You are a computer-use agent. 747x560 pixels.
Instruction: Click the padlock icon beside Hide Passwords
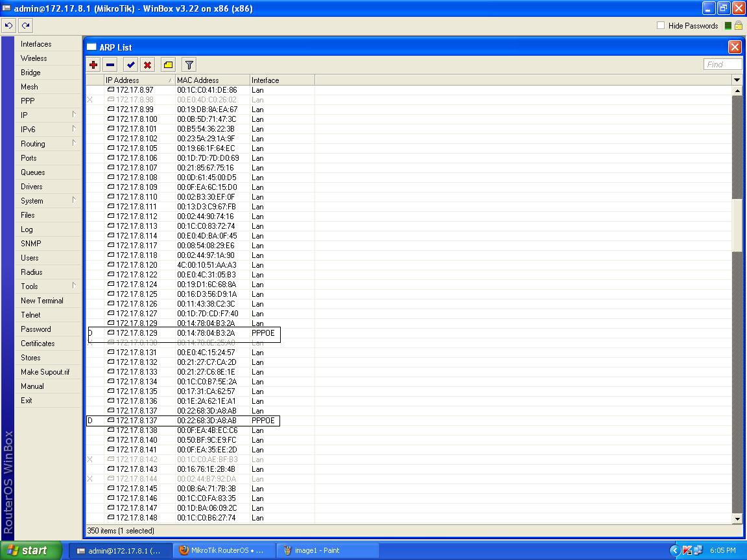[x=739, y=26]
